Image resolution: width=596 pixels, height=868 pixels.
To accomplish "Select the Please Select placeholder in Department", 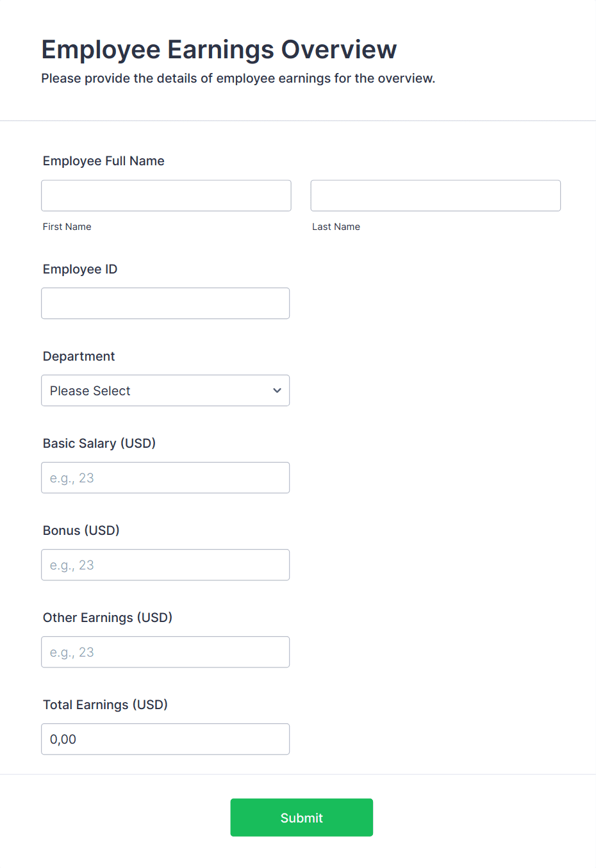I will coord(90,390).
